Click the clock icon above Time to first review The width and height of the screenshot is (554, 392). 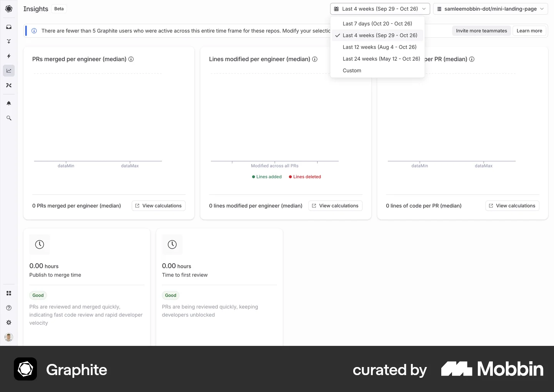point(172,244)
